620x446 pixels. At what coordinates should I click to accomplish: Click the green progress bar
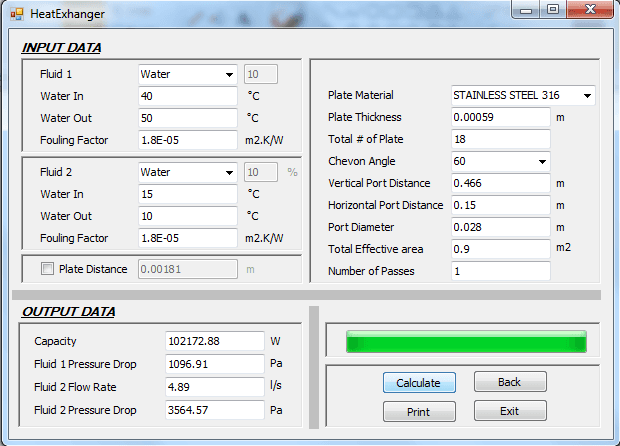pyautogui.click(x=466, y=342)
